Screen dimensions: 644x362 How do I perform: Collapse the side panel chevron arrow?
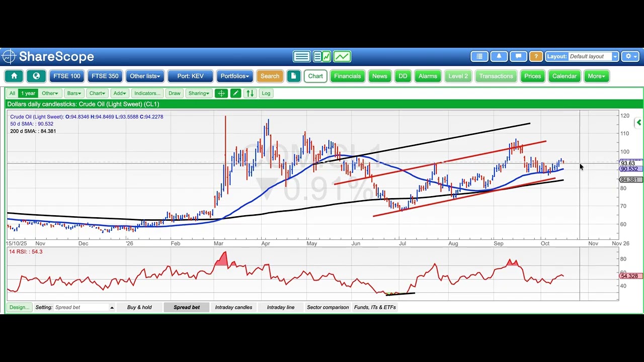pos(638,122)
